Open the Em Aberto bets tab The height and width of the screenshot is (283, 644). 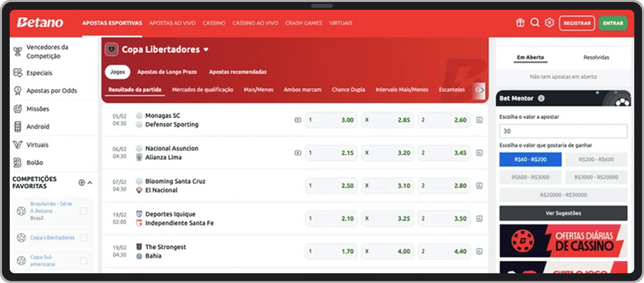pyautogui.click(x=531, y=58)
